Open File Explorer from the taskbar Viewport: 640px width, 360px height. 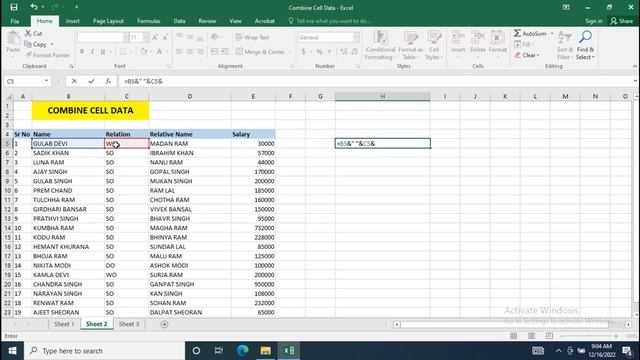click(265, 351)
